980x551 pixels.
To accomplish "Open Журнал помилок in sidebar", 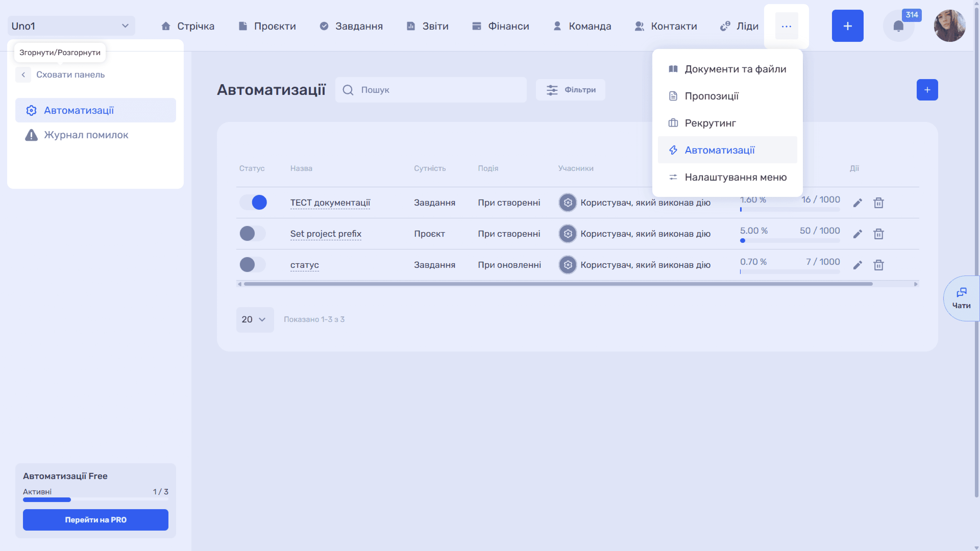I will [x=95, y=135].
